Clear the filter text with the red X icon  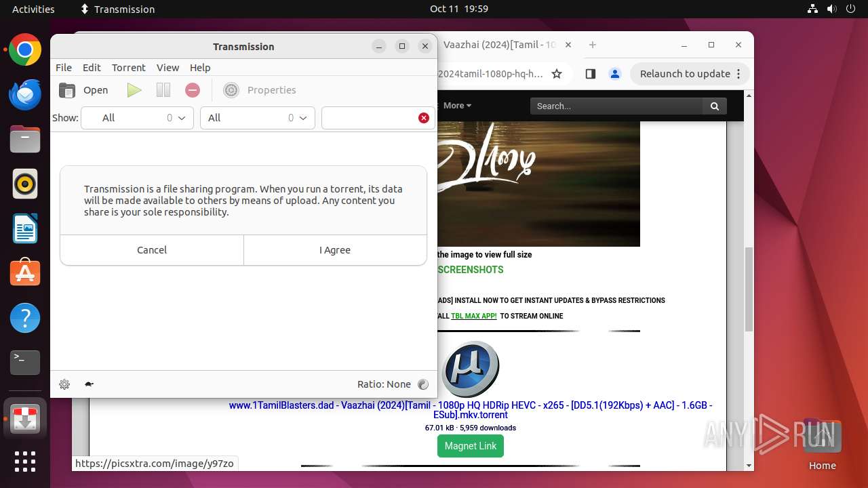click(424, 118)
